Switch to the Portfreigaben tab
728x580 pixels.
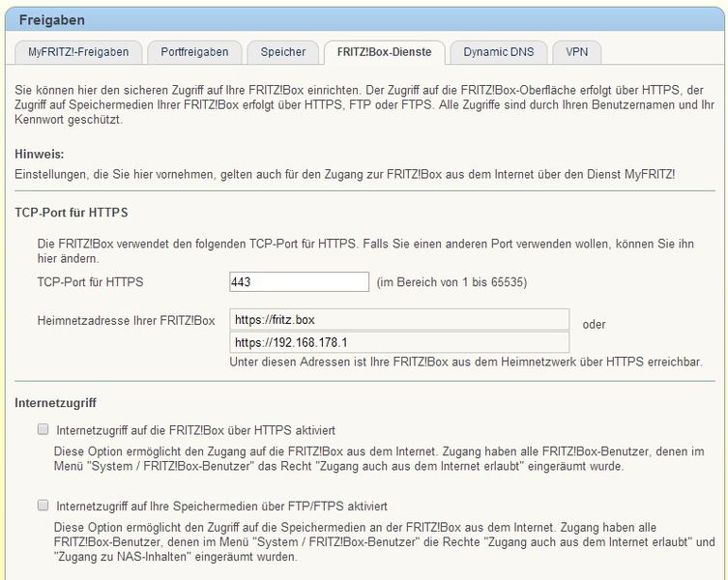coord(194,52)
